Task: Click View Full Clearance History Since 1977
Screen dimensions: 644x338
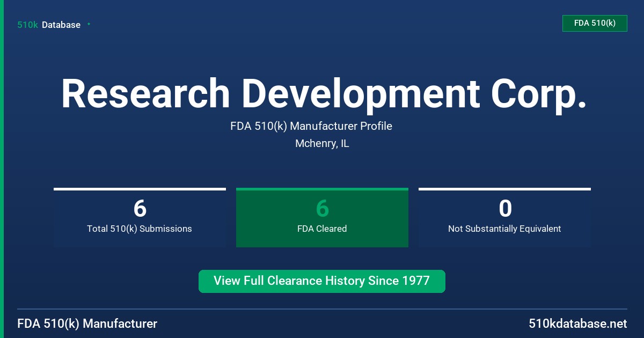Action: (322, 281)
